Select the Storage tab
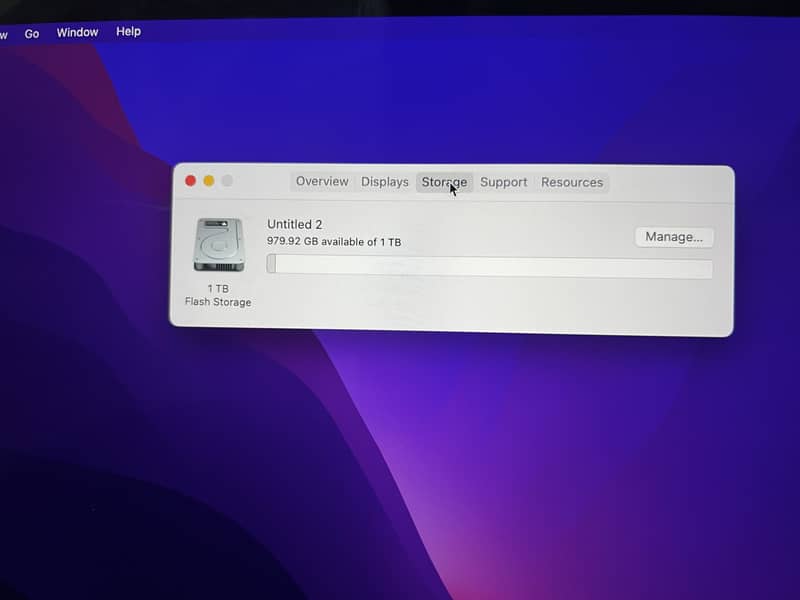This screenshot has width=800, height=600. click(443, 182)
